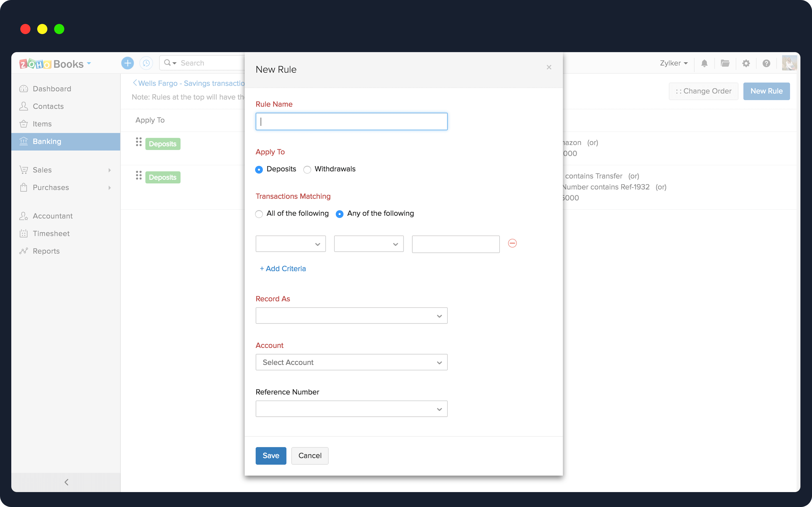
Task: Click the Banking sidebar icon
Action: [x=24, y=141]
